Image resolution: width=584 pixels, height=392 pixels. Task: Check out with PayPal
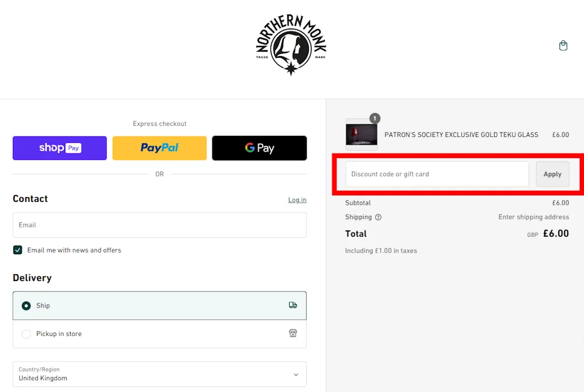click(x=159, y=148)
